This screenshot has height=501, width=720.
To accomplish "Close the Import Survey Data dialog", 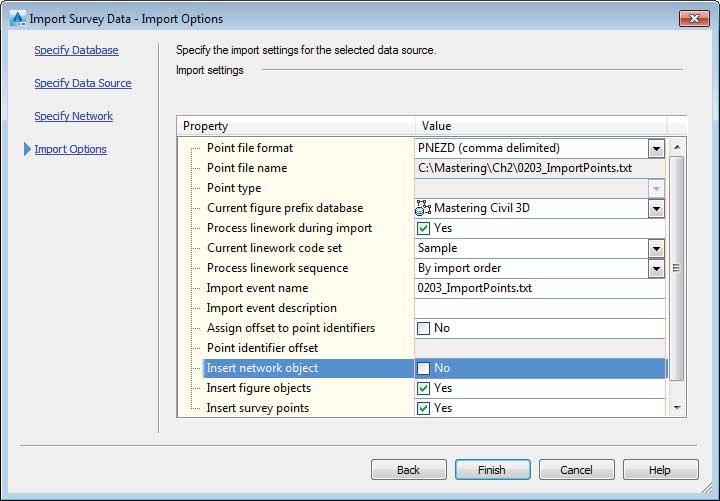I will tap(694, 18).
